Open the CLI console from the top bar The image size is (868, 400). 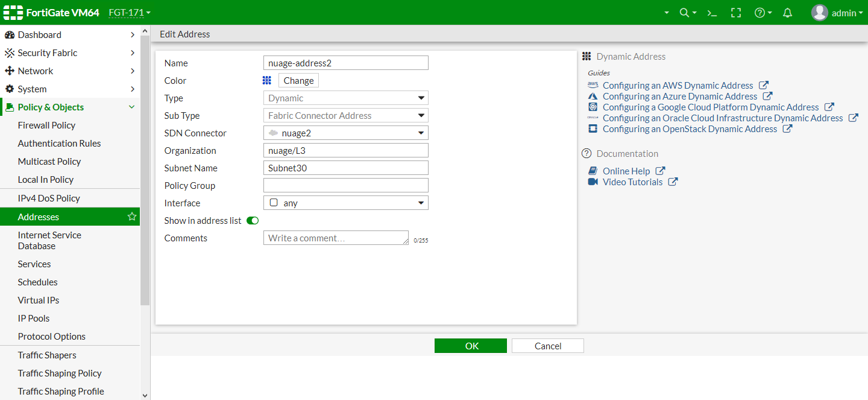coord(712,12)
